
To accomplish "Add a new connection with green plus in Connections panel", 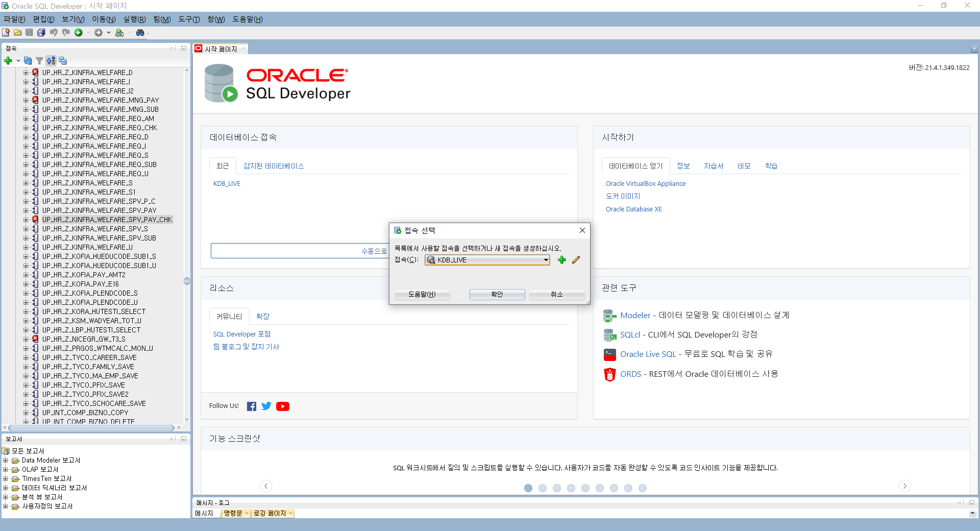I will 8,61.
